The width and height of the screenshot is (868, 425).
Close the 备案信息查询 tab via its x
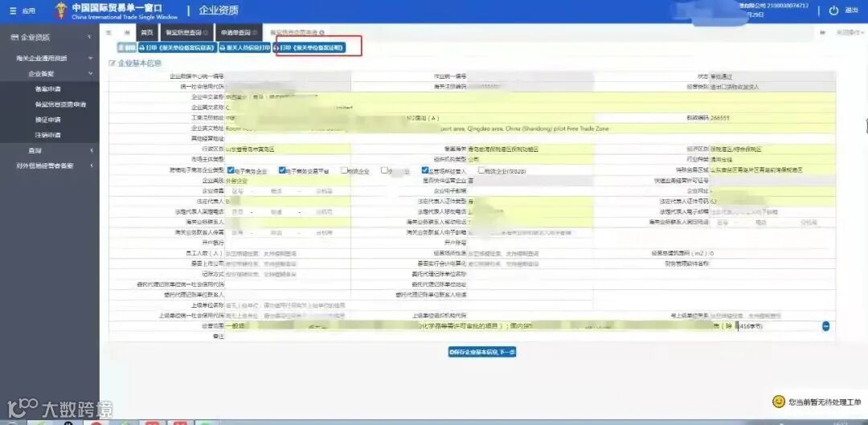coord(205,33)
